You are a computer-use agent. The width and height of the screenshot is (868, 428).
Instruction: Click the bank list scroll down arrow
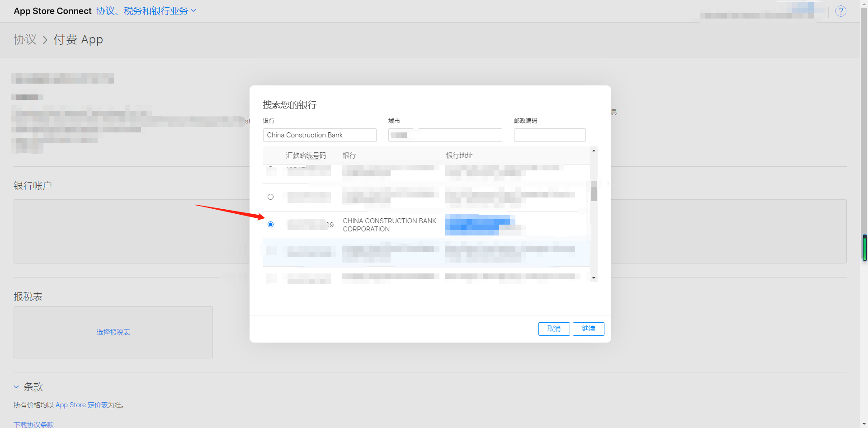tap(594, 278)
